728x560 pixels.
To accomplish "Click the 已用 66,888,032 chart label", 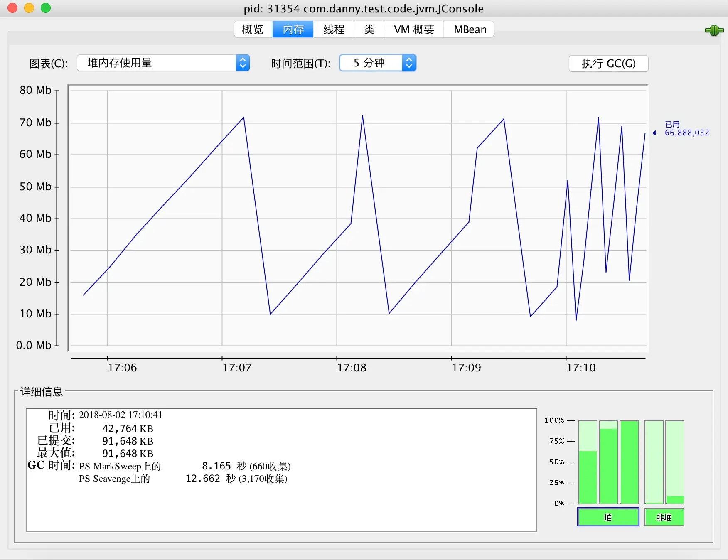I will (686, 129).
